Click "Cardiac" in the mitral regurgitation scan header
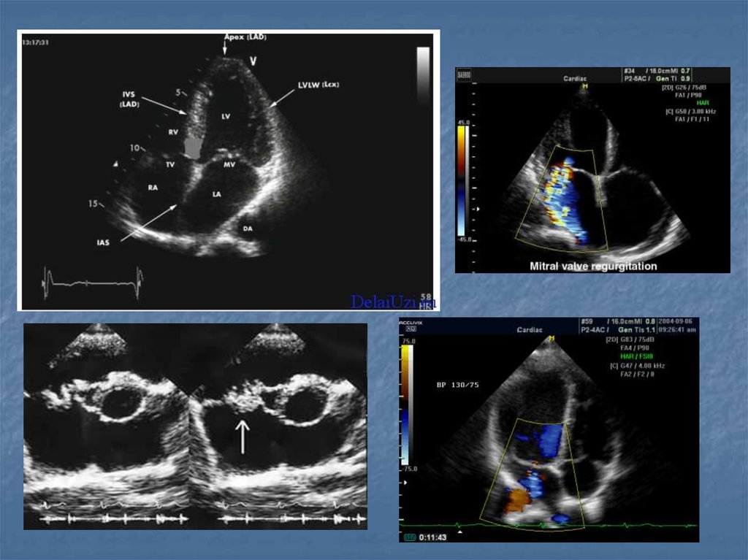The width and height of the screenshot is (748, 560). click(574, 78)
